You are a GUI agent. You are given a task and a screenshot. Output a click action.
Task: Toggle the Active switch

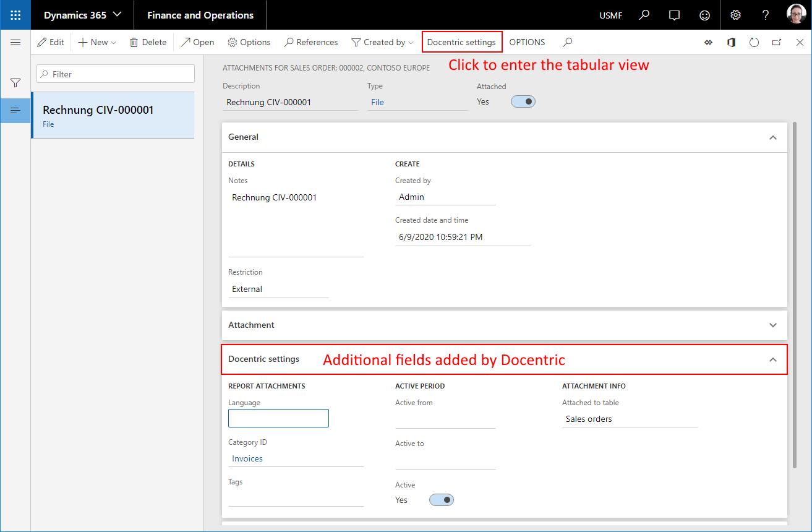(442, 500)
